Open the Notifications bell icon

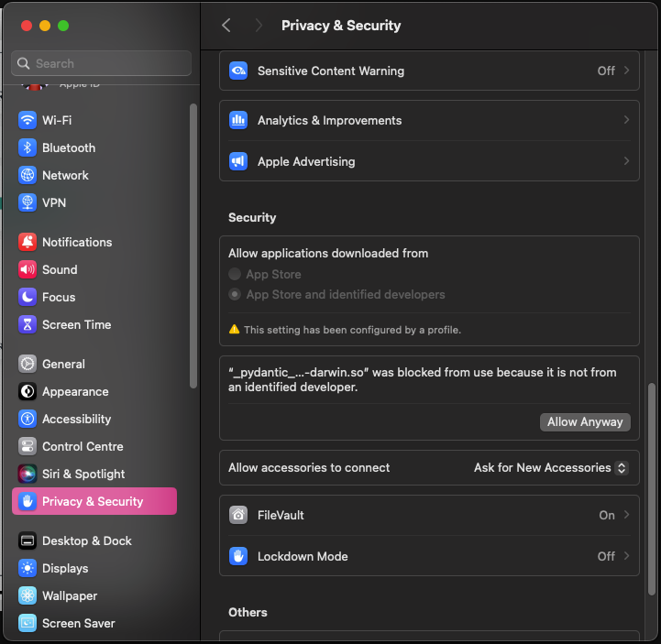pos(28,242)
